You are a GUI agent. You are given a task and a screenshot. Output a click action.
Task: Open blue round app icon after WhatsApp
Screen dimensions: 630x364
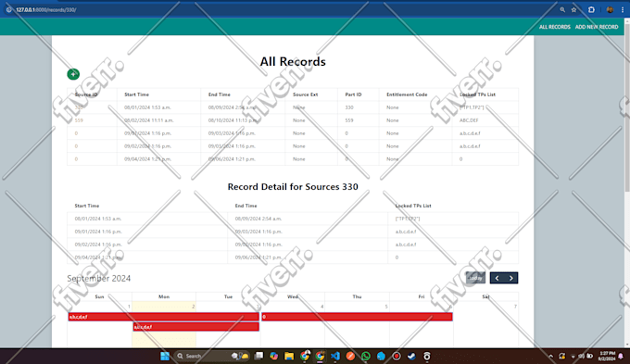tap(381, 356)
